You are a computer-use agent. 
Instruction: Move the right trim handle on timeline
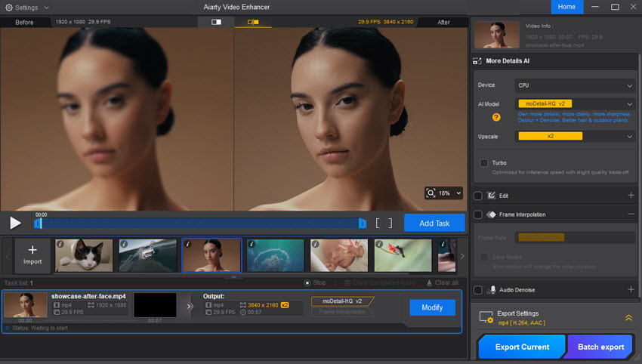[x=363, y=223]
